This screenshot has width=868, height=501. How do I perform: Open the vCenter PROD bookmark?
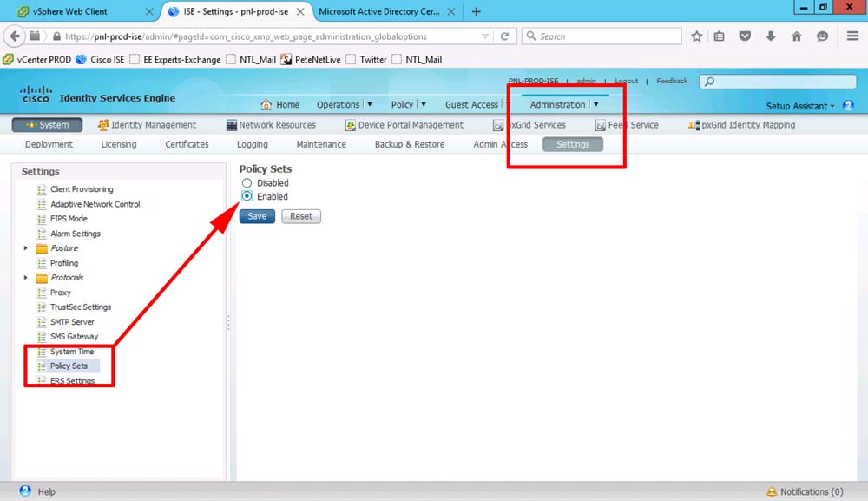[37, 60]
